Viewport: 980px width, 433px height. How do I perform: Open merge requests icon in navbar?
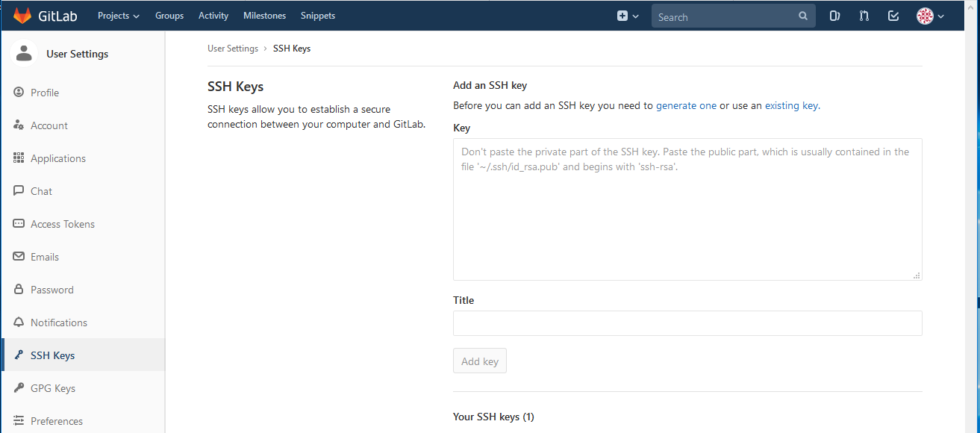(864, 16)
